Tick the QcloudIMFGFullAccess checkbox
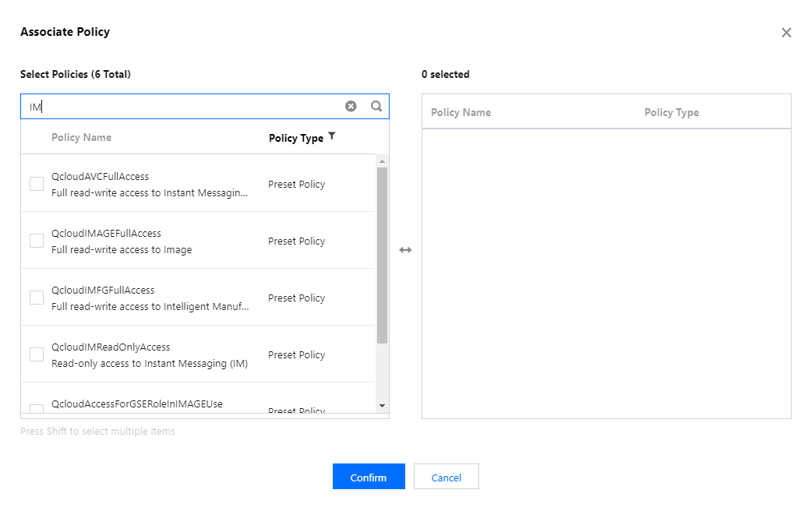 click(x=37, y=298)
